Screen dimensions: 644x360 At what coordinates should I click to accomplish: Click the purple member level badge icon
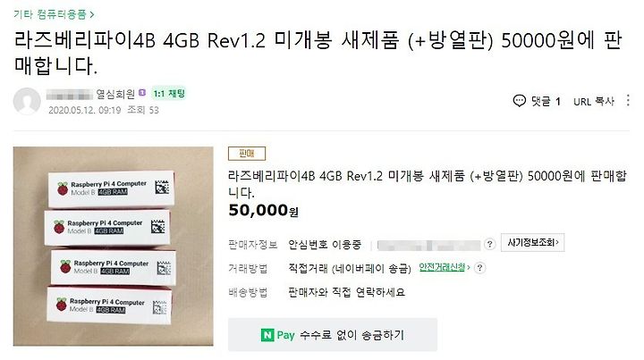pyautogui.click(x=142, y=93)
